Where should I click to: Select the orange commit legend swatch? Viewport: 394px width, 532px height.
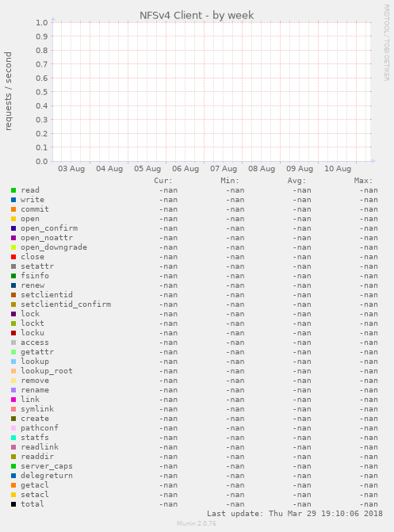(x=13, y=209)
